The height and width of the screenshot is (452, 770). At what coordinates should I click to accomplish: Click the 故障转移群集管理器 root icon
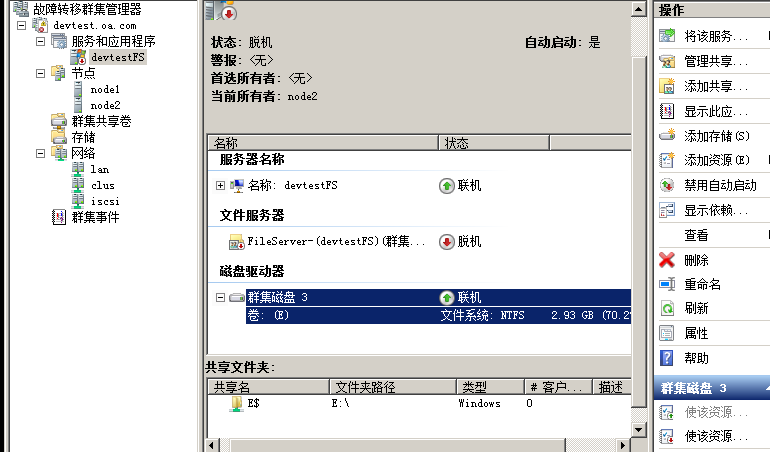pyautogui.click(x=21, y=9)
